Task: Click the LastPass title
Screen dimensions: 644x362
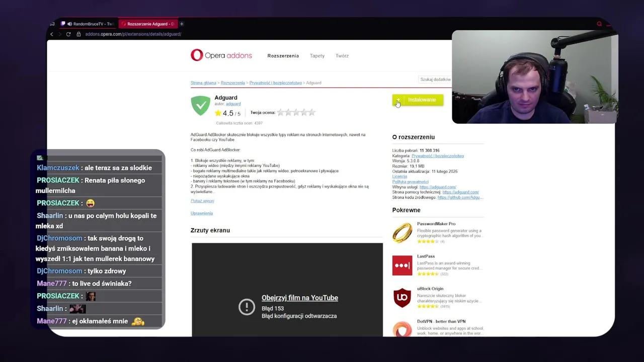Action: (426, 256)
